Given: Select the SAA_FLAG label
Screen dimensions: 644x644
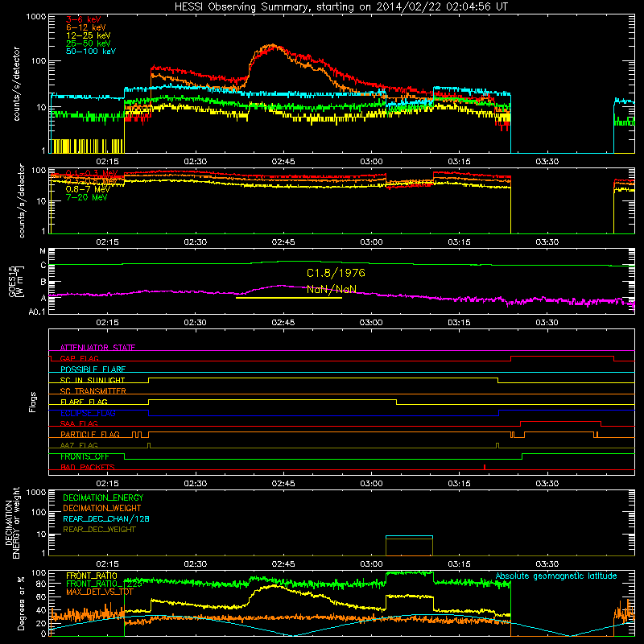Looking at the screenshot, I should click(x=79, y=423).
